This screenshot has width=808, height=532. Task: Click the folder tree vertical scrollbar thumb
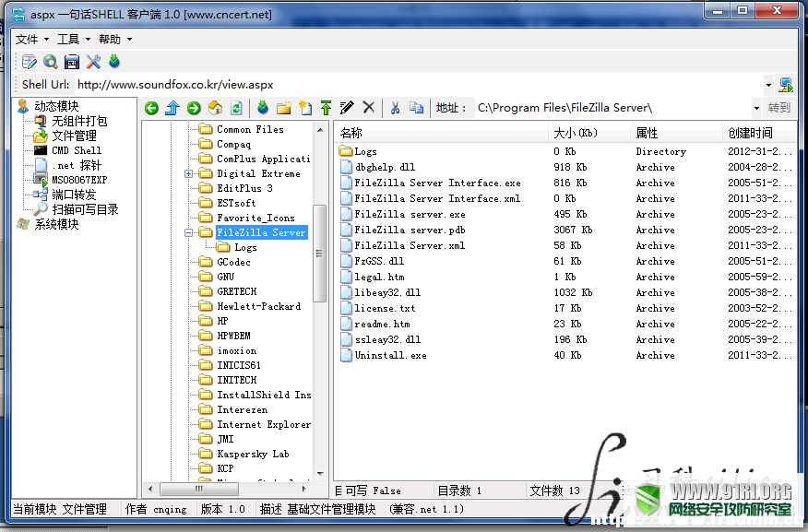pyautogui.click(x=319, y=254)
